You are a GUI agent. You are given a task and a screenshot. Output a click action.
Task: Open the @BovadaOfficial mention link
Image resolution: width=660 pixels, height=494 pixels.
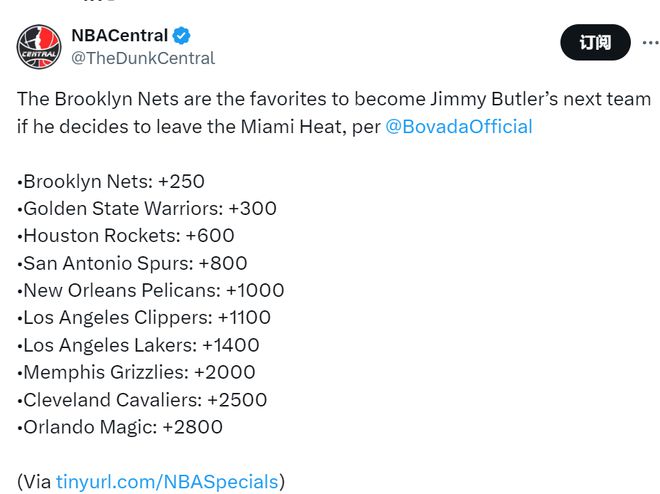(459, 127)
